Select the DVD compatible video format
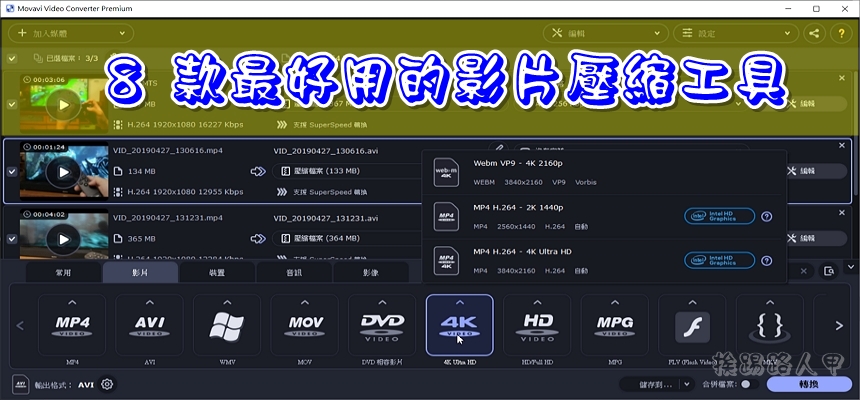860x400 pixels. coord(382,325)
